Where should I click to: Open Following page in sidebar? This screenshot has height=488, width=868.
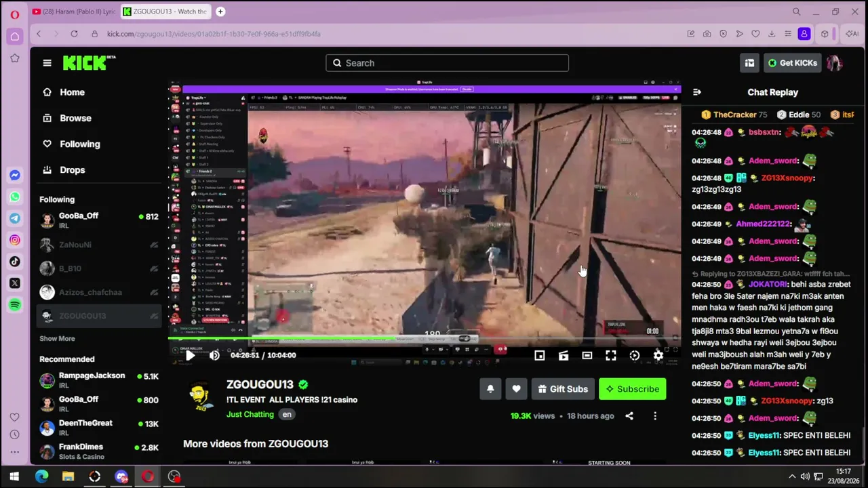99,144
